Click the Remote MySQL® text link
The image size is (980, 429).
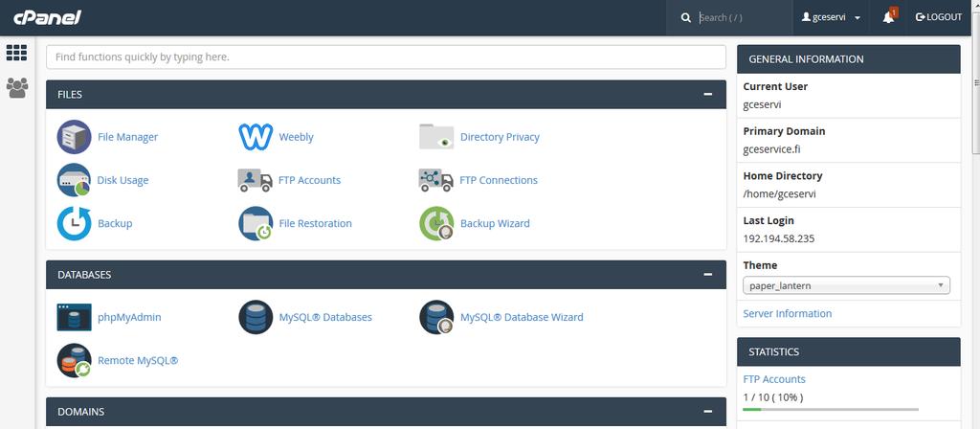click(138, 360)
